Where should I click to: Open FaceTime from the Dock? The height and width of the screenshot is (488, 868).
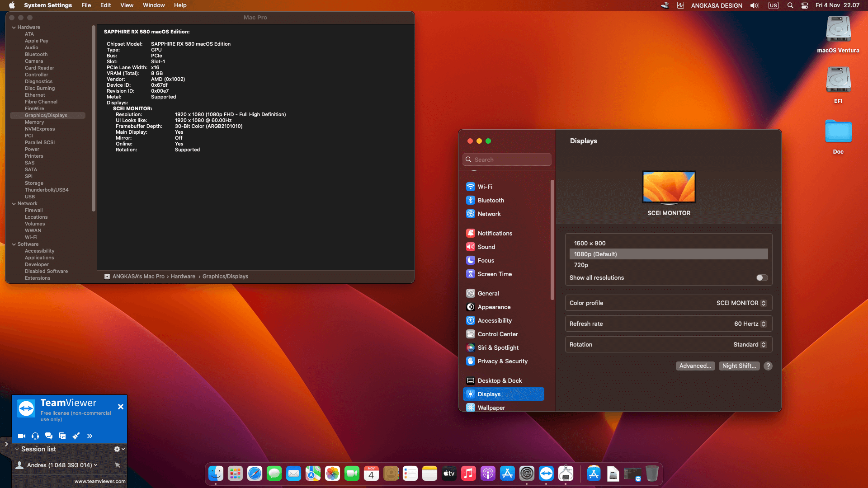point(352,474)
